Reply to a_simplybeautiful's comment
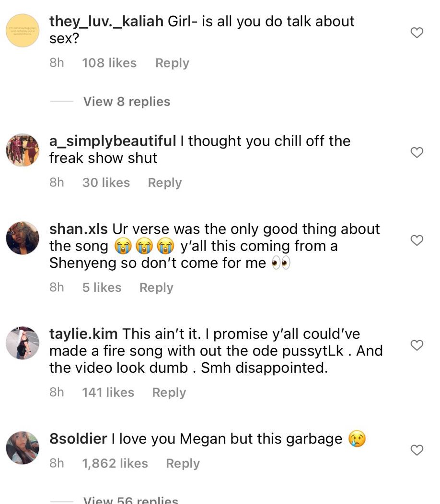The height and width of the screenshot is (504, 440). click(x=164, y=183)
